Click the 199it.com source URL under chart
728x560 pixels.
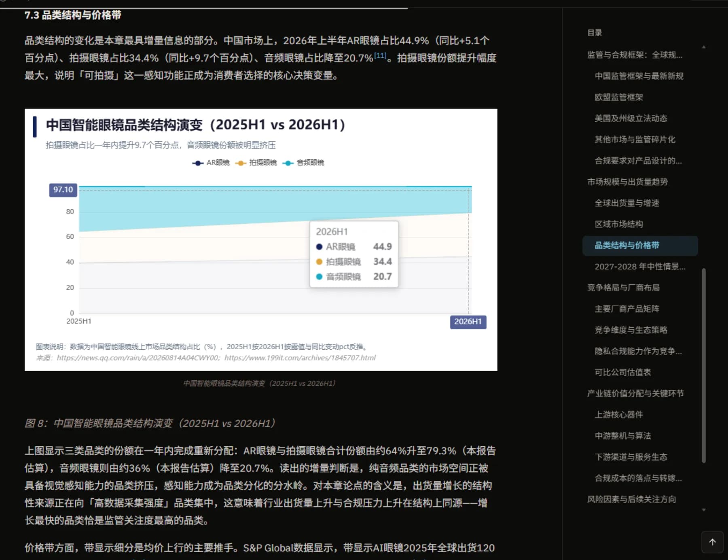pos(300,358)
